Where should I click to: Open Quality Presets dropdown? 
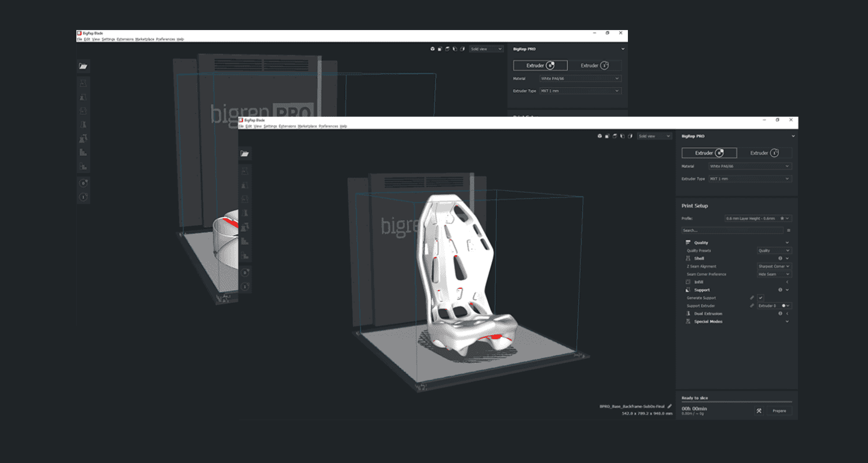coord(774,251)
